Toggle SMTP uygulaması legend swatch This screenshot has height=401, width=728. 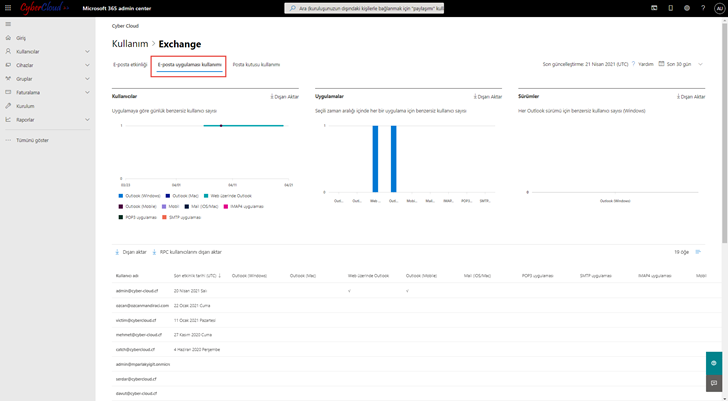point(164,217)
